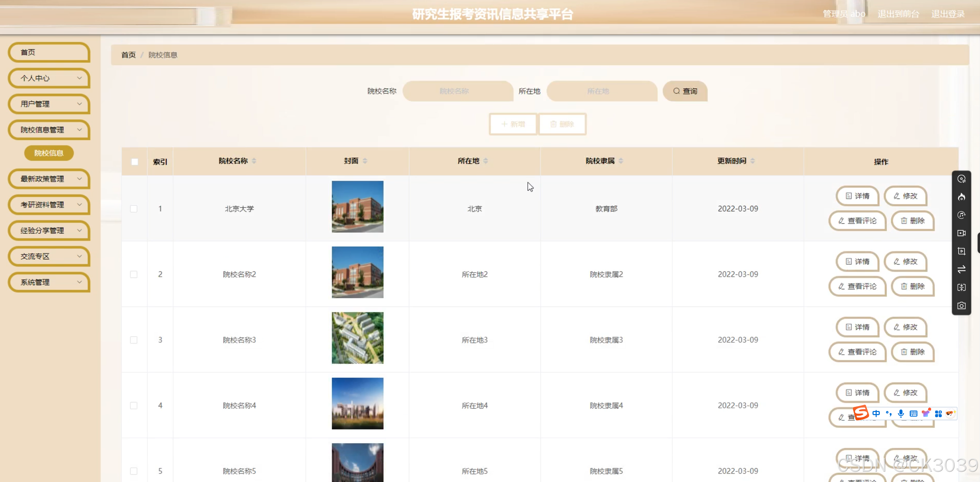Screen dimensions: 980x482
Task: Click the swap arrows icon in dark toolbar
Action: [961, 270]
